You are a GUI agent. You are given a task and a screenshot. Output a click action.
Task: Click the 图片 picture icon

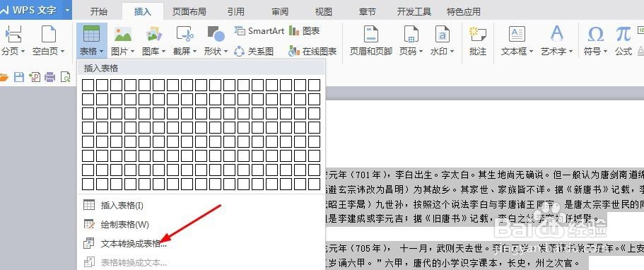click(x=123, y=34)
